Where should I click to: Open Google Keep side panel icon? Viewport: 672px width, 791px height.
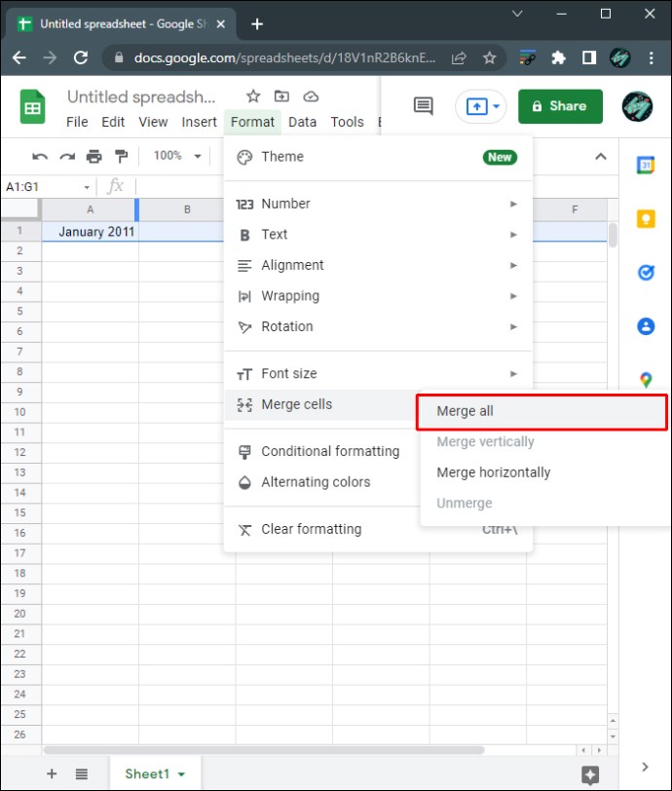click(645, 219)
